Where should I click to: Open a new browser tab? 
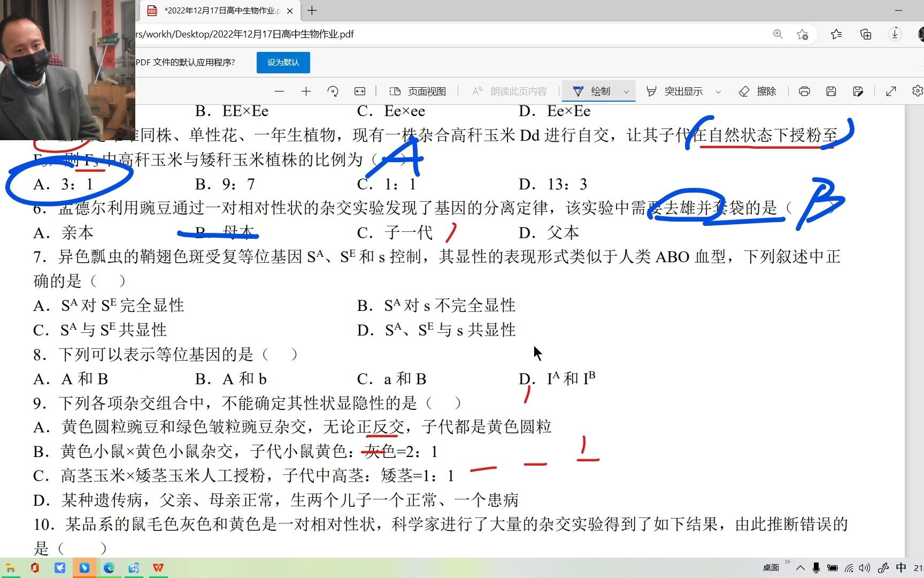[x=312, y=11]
